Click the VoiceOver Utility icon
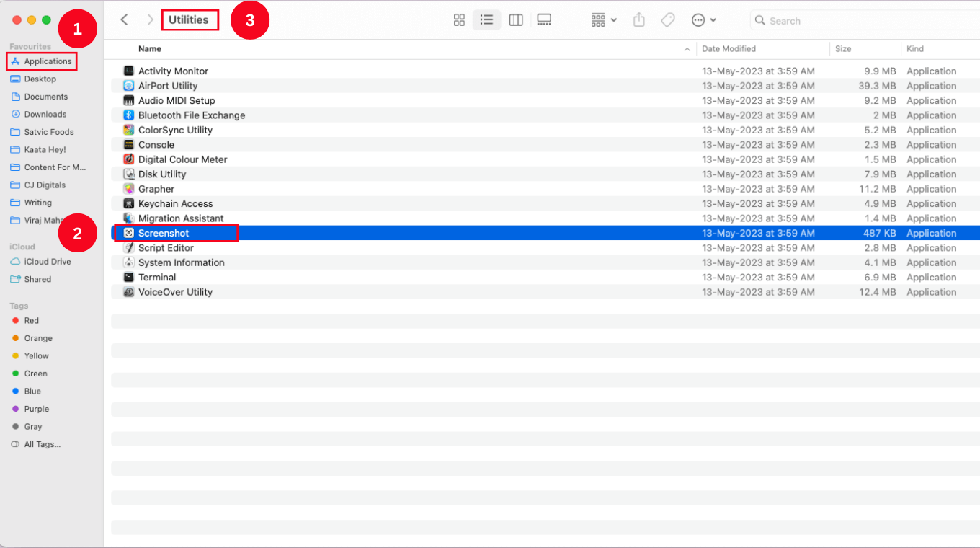 (x=129, y=292)
